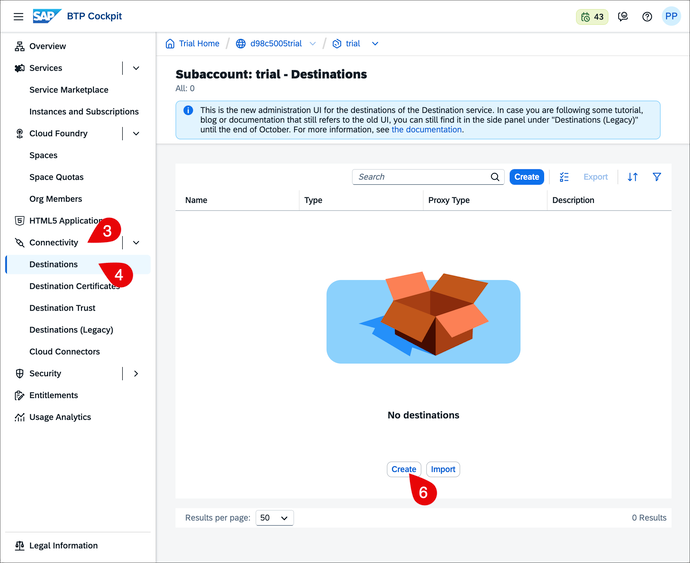690x563 pixels.
Task: Click the subaccount icon beside trial
Action: 337,44
